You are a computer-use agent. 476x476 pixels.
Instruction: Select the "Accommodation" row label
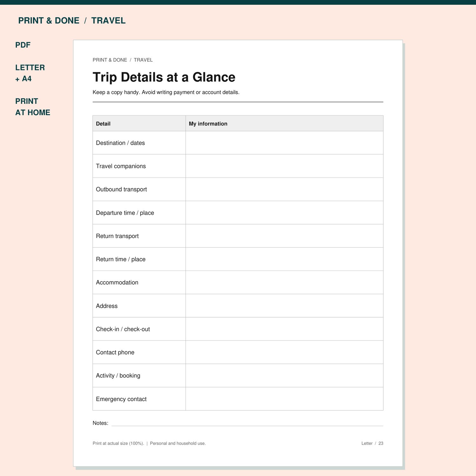point(117,282)
